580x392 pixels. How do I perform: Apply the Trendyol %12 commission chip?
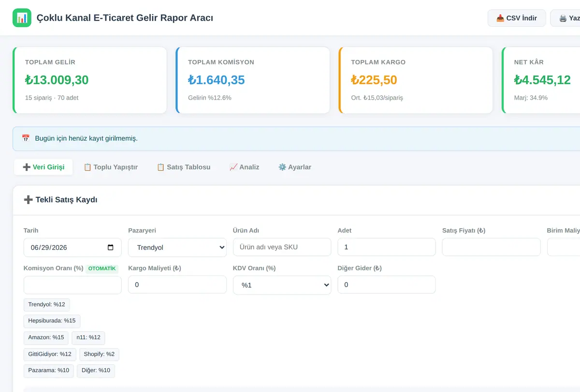point(47,305)
